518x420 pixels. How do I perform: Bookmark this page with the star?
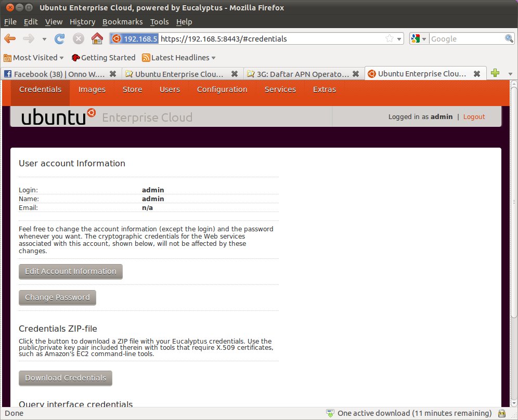(390, 38)
